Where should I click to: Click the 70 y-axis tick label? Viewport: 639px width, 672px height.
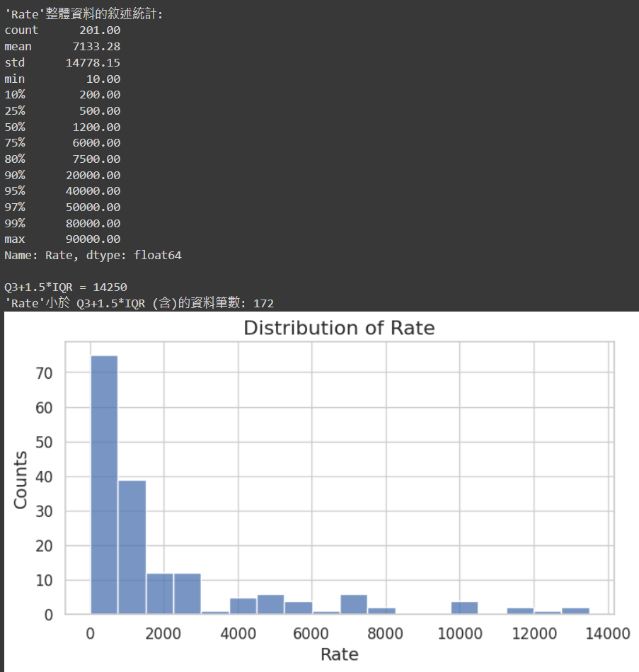(44, 373)
